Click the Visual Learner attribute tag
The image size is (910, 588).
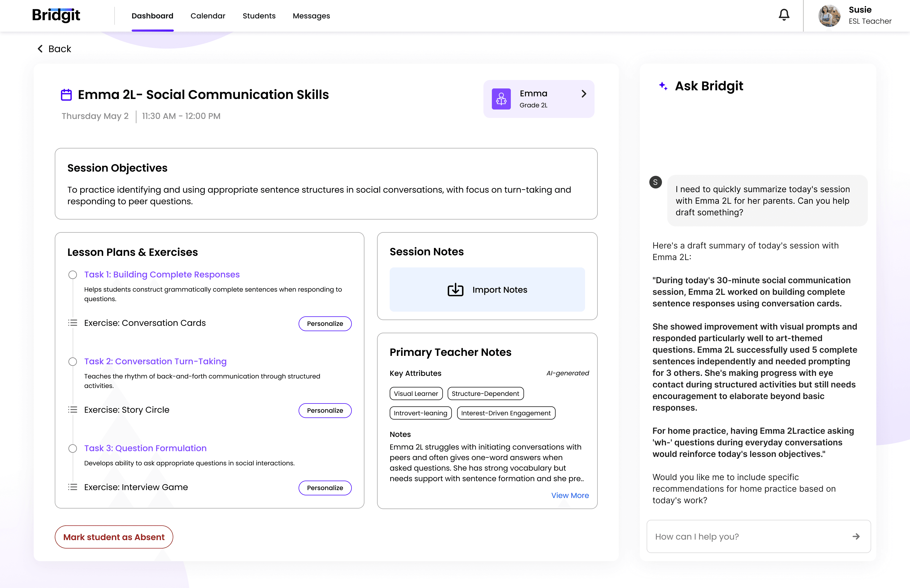click(416, 394)
